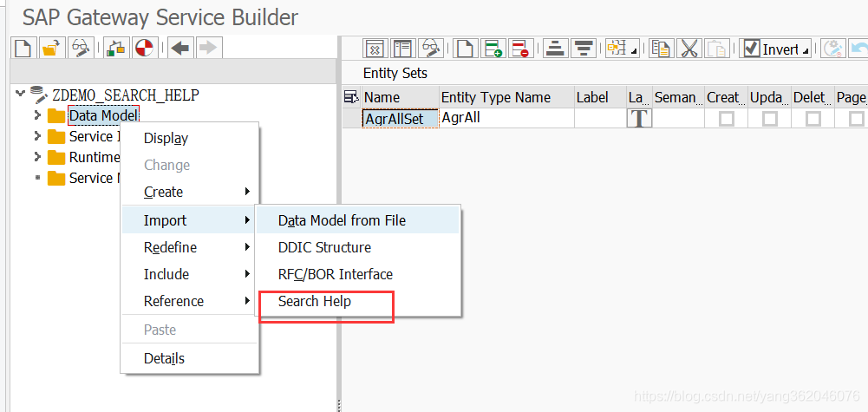
Task: Open the Redefine submenu
Action: (x=190, y=247)
